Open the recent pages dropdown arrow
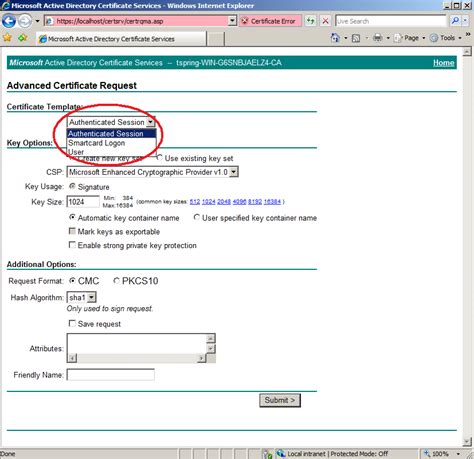This screenshot has height=459, width=474. 37,21
